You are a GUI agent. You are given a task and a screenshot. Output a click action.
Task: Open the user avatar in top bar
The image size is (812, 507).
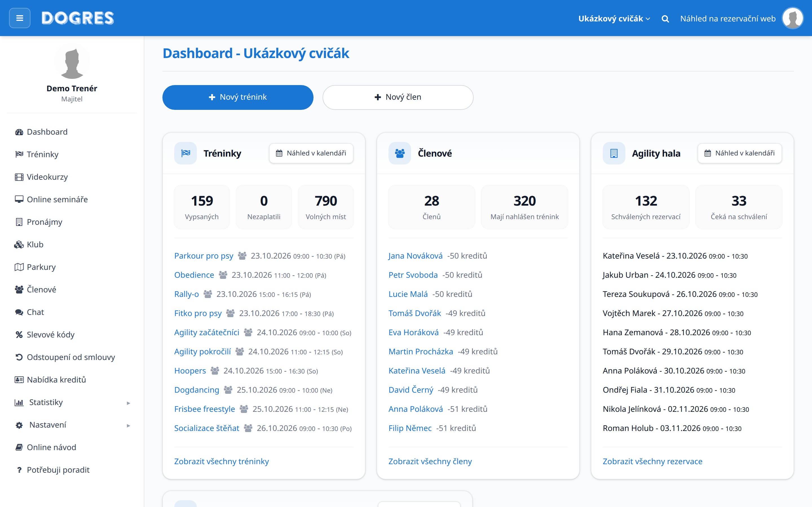click(x=793, y=18)
